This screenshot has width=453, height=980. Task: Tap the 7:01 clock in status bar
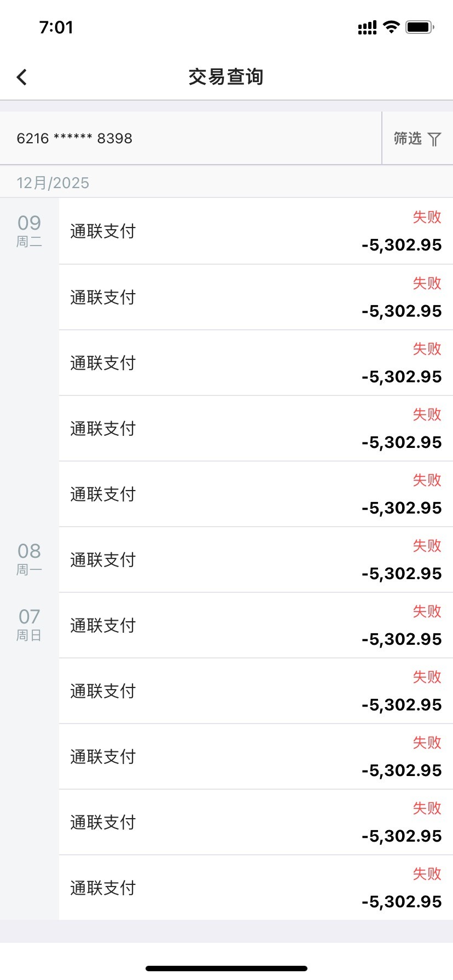tap(56, 27)
